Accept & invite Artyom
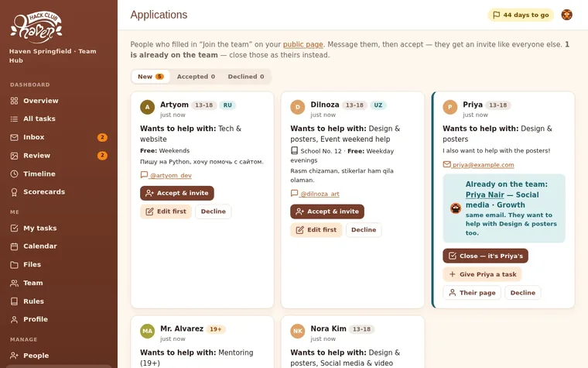Viewport: 588px width, 368px height. 177,193
